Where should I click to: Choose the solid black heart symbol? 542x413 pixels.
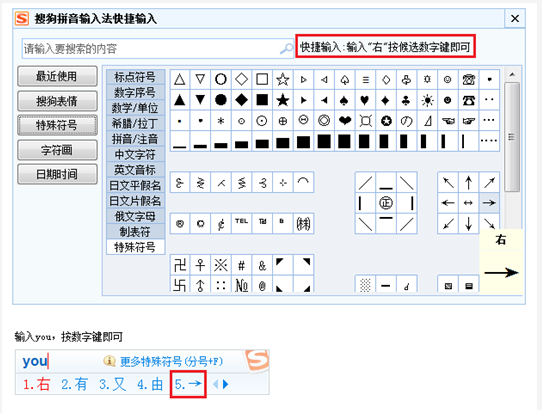[365, 100]
